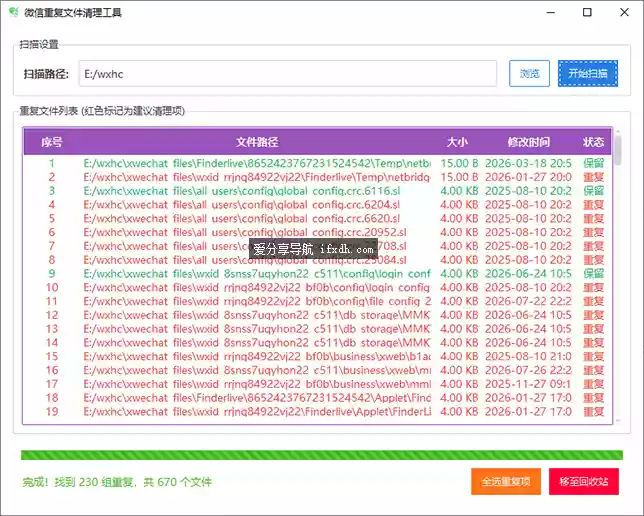Select row 1 Finderlive Temp path
The height and width of the screenshot is (516, 644).
(x=257, y=163)
